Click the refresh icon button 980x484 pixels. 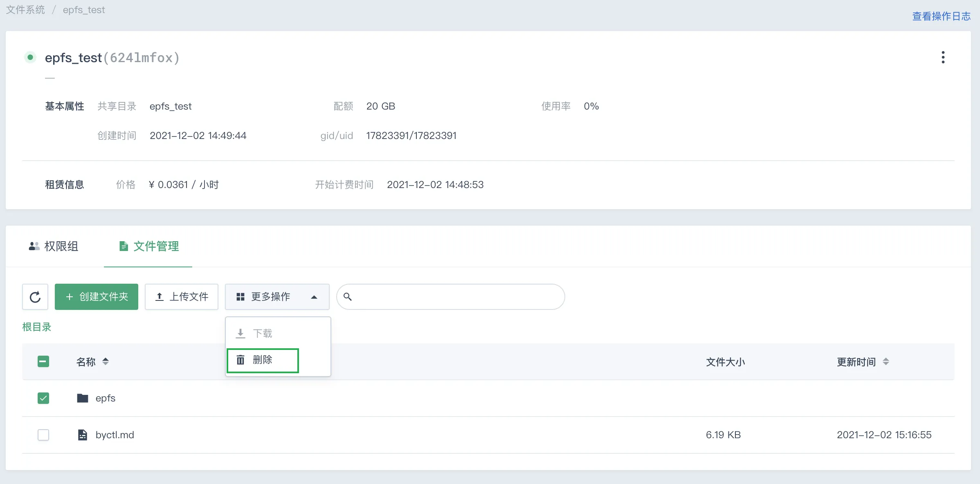tap(35, 297)
